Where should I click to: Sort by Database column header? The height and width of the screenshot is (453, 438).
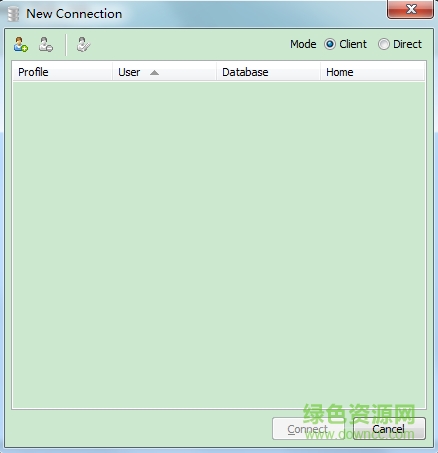(x=269, y=72)
